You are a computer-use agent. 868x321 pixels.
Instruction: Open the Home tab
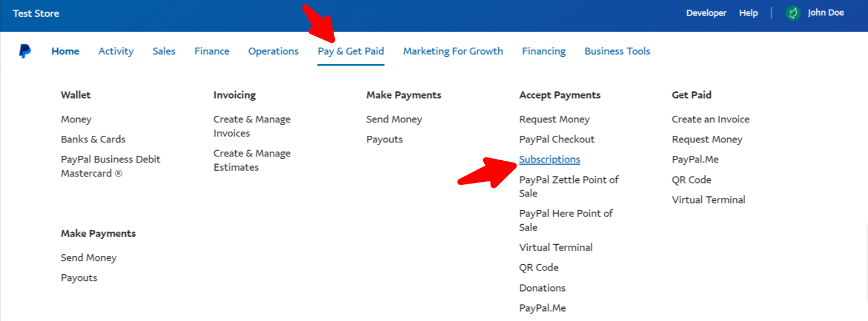point(66,51)
